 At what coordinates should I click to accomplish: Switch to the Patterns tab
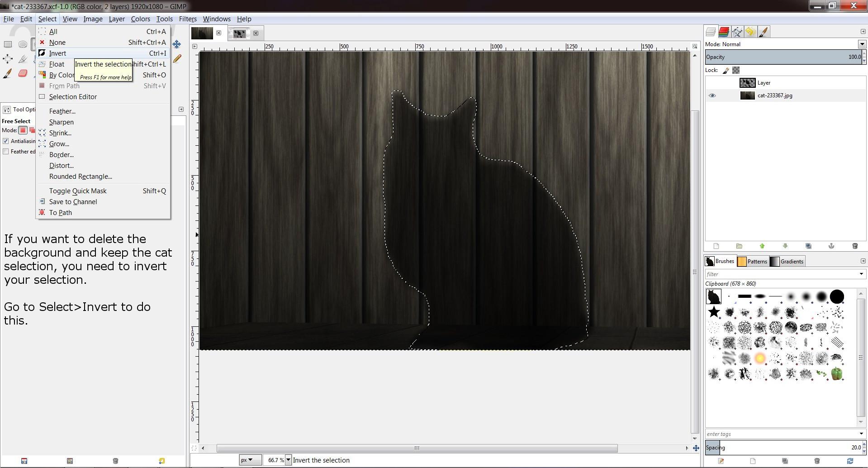tap(752, 262)
